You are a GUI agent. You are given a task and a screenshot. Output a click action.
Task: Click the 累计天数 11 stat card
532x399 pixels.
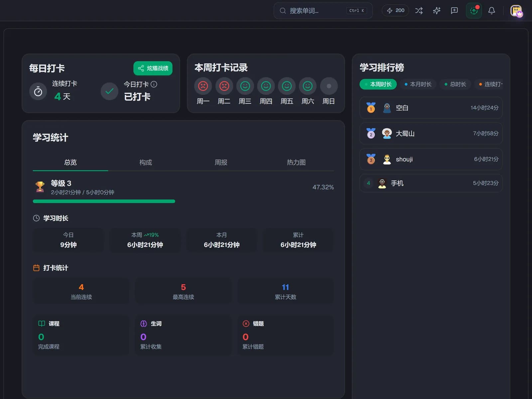tap(285, 291)
